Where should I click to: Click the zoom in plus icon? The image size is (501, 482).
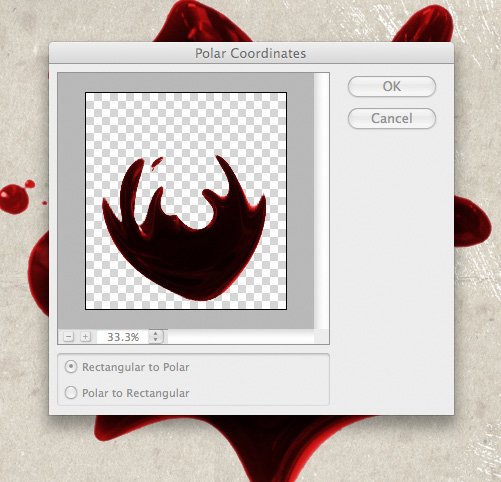pyautogui.click(x=85, y=337)
